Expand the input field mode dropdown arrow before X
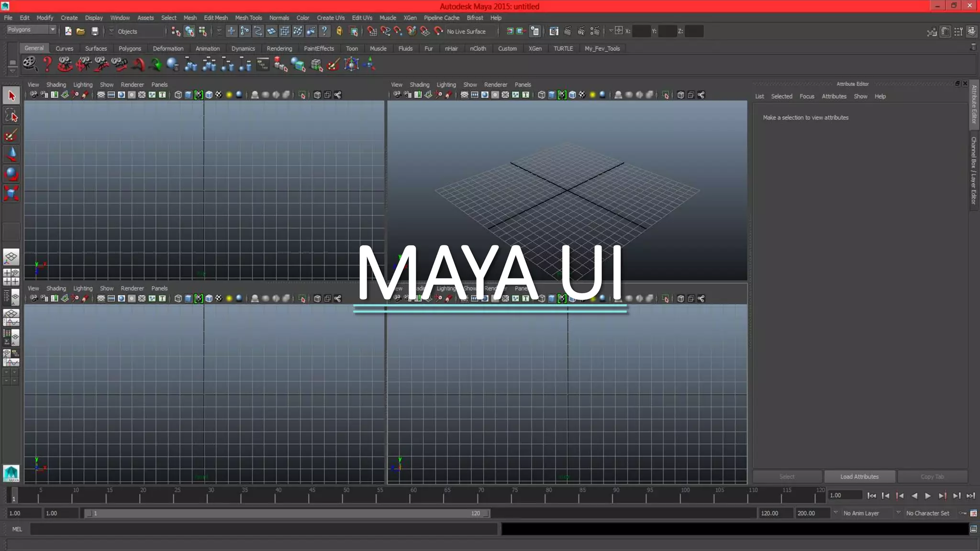Image resolution: width=980 pixels, height=551 pixels. tap(611, 31)
